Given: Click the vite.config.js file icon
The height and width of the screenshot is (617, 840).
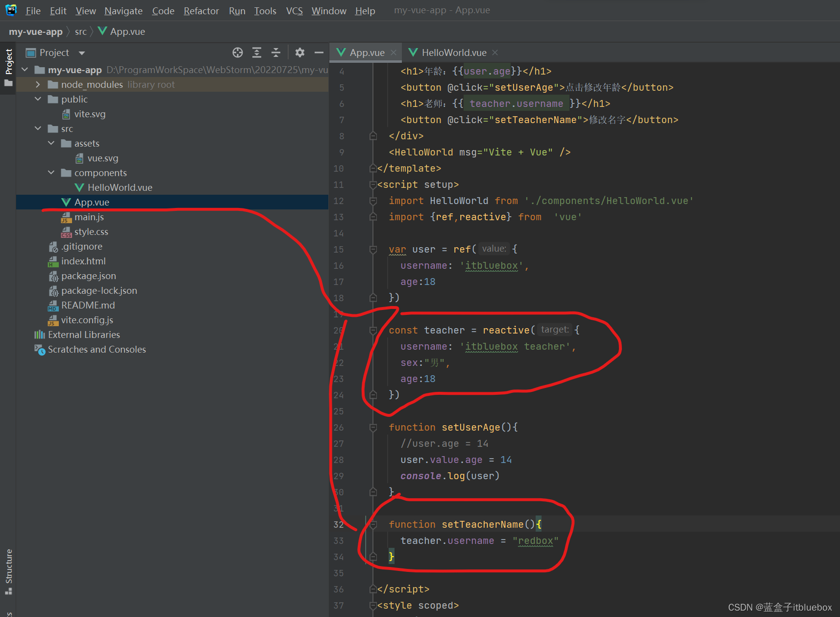Looking at the screenshot, I should (x=53, y=320).
